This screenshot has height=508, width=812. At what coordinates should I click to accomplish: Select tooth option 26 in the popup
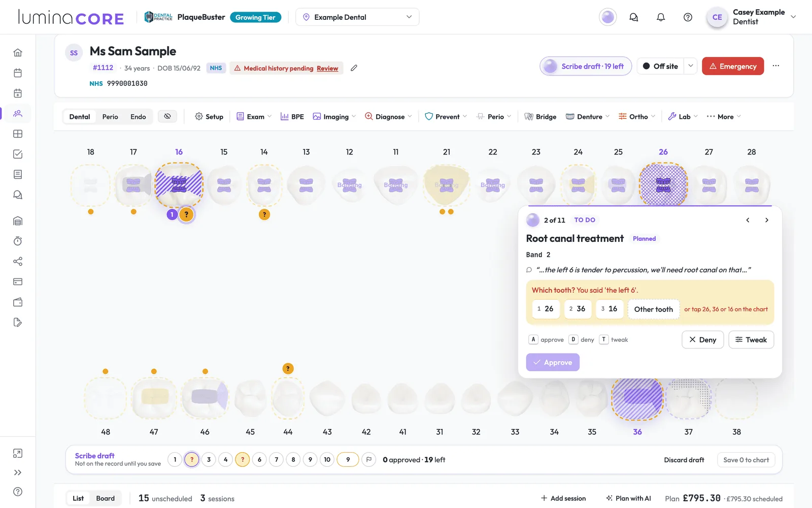[546, 309]
